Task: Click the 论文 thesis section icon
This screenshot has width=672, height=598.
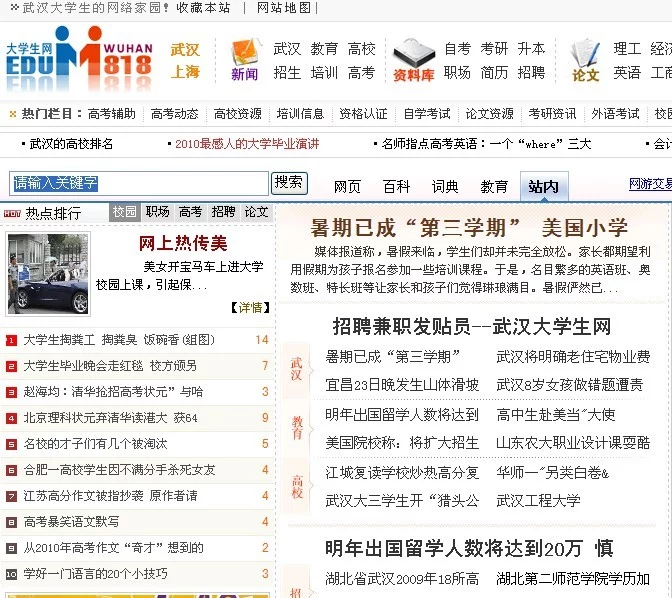Action: pos(585,60)
